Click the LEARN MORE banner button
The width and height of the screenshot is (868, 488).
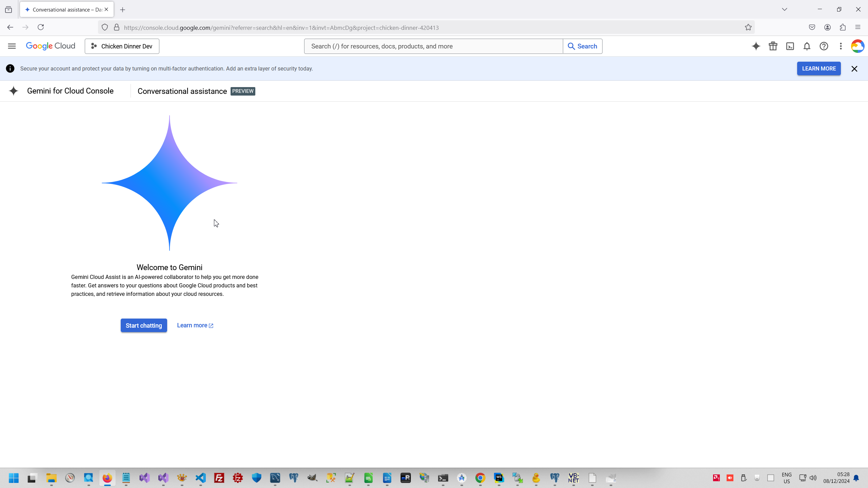818,68
